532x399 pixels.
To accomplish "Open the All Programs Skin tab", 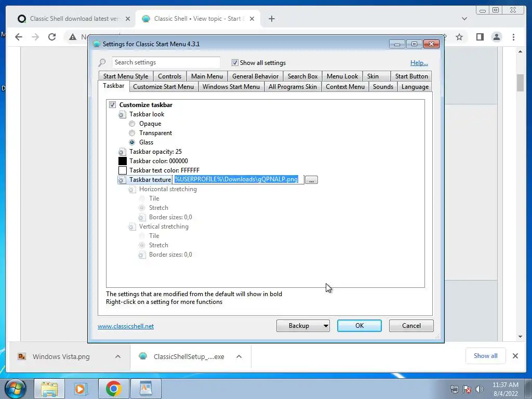I will [292, 87].
